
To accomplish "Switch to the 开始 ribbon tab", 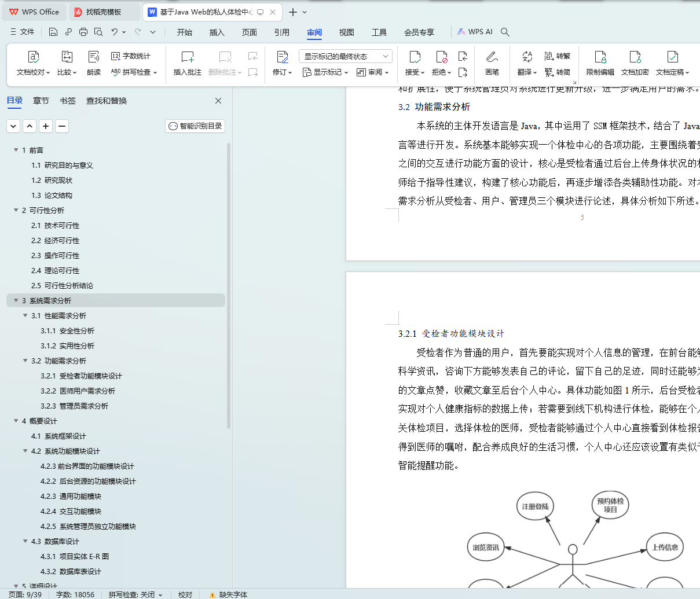I will point(185,32).
